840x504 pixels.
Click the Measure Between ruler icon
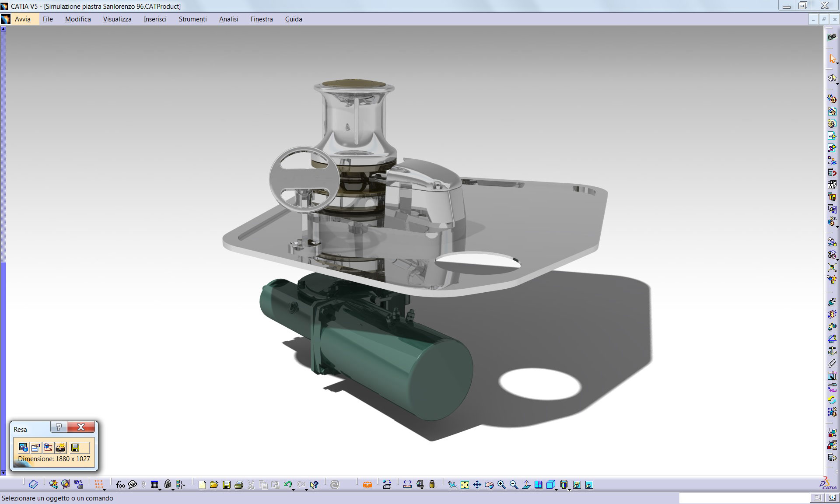click(407, 485)
